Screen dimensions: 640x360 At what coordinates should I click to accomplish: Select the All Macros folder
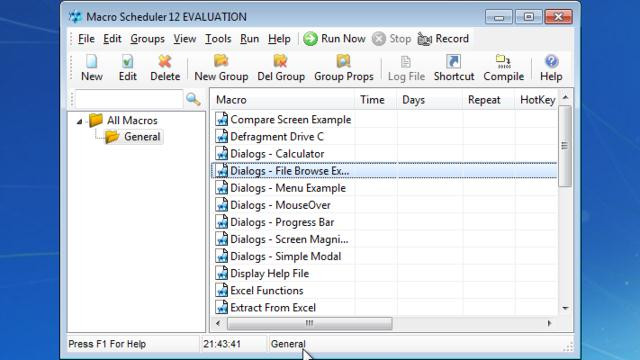pos(123,120)
